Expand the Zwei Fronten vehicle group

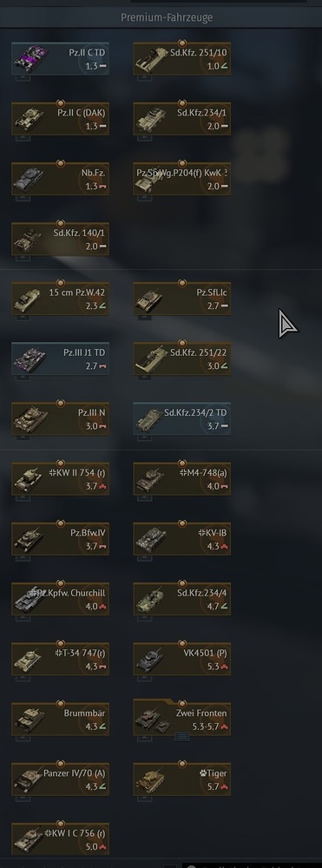click(x=182, y=719)
